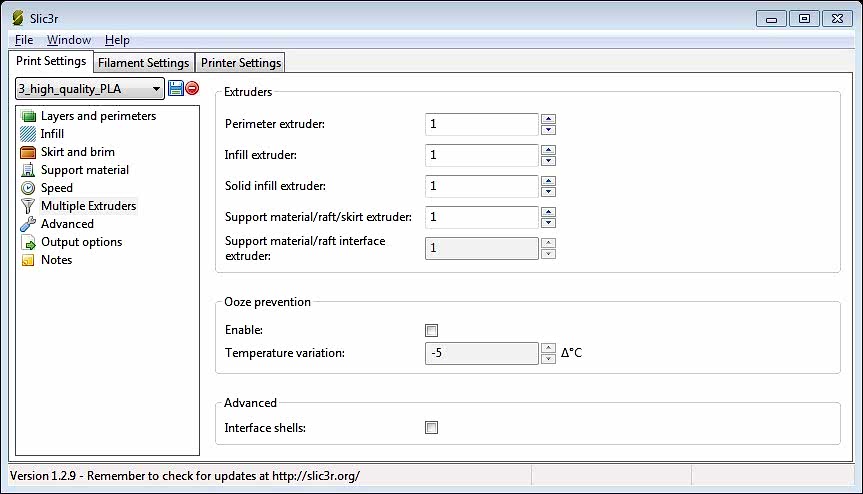Increase the Perimeter extruder value

point(548,119)
